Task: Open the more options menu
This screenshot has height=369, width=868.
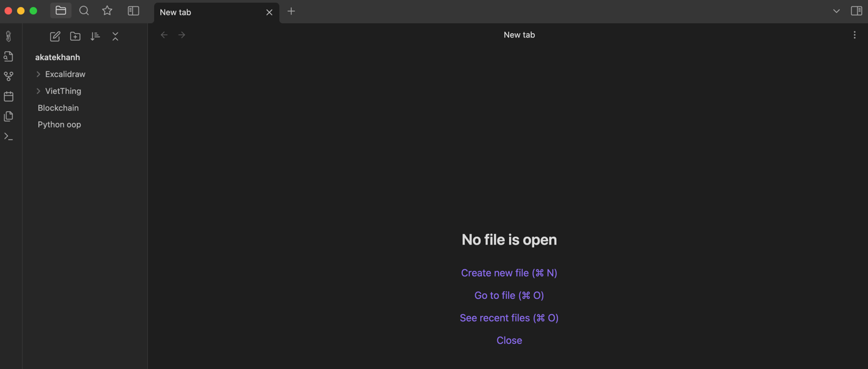Action: pos(854,35)
